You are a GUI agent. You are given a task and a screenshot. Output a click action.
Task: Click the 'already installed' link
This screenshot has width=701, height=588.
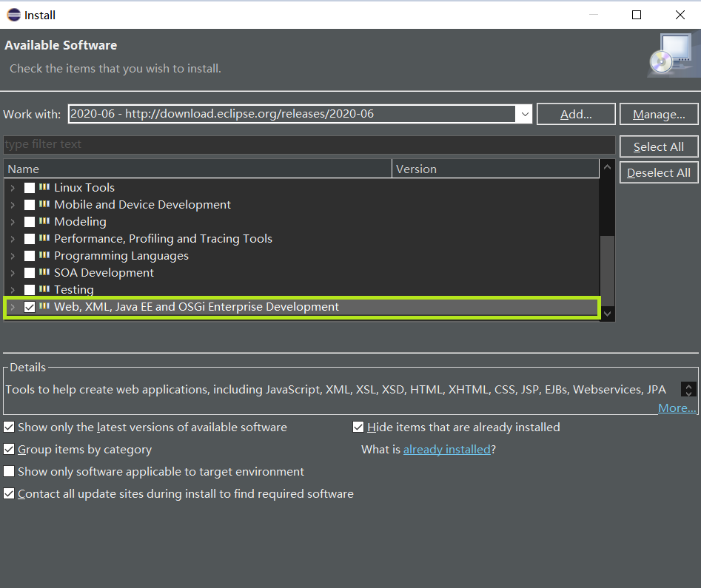[447, 449]
